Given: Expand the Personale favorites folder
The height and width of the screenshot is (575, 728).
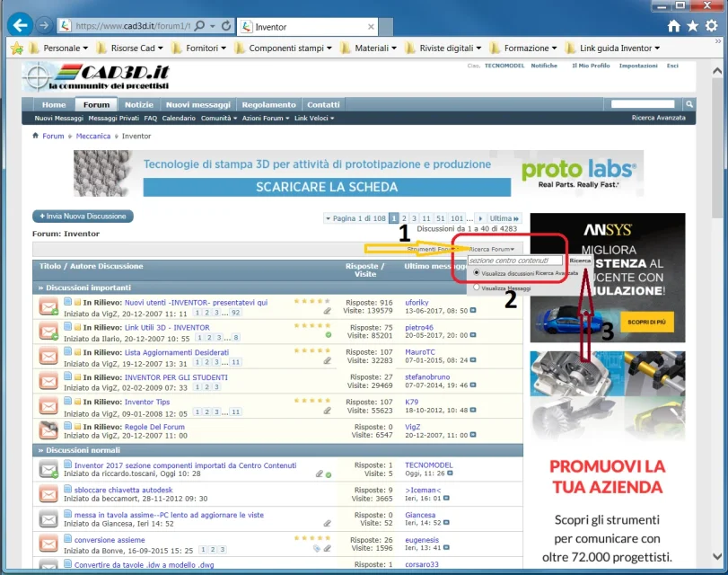Looking at the screenshot, I should [x=58, y=48].
